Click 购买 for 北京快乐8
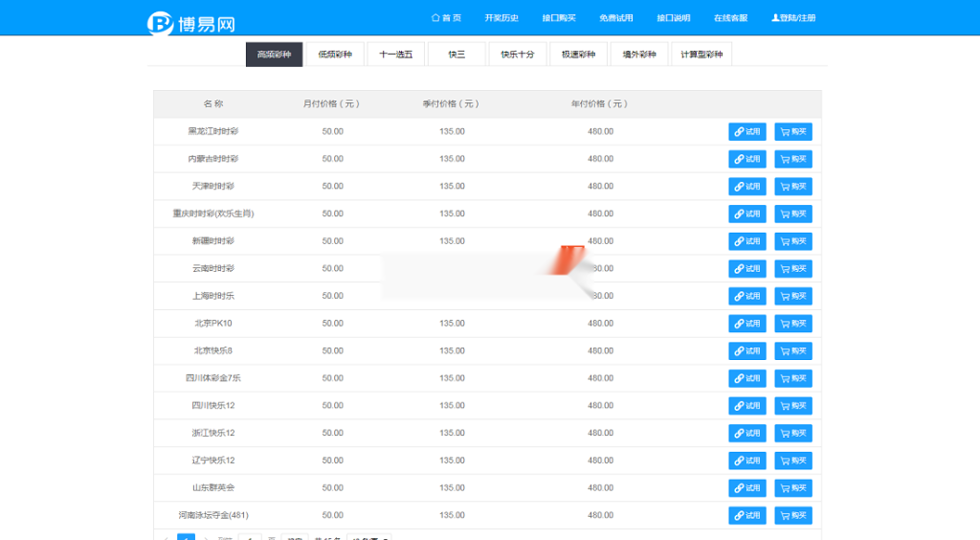The width and height of the screenshot is (980, 540). (x=793, y=351)
